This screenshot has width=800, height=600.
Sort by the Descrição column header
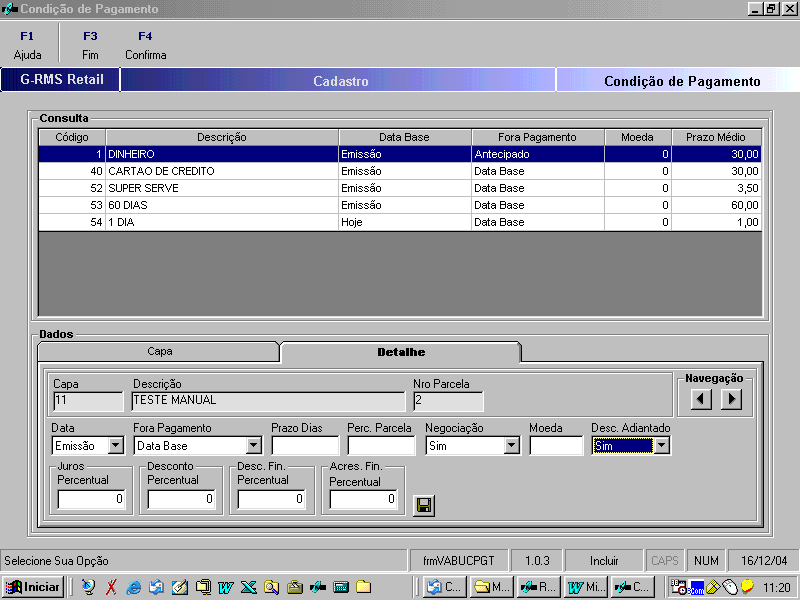[221, 137]
